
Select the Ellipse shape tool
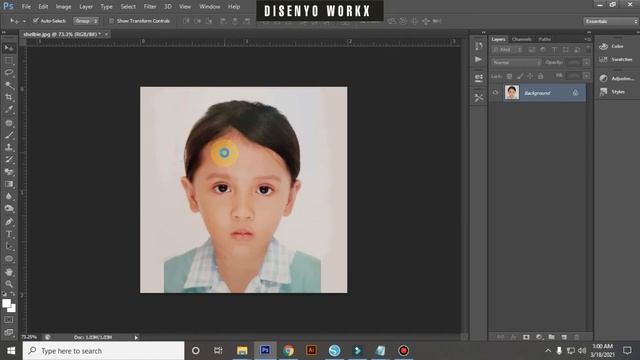coord(9,259)
